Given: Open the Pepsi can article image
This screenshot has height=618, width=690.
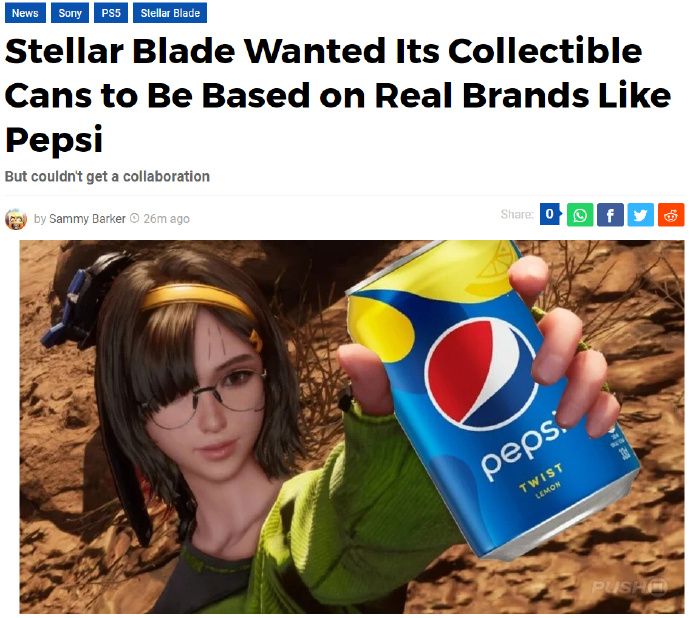Looking at the screenshot, I should 352,427.
